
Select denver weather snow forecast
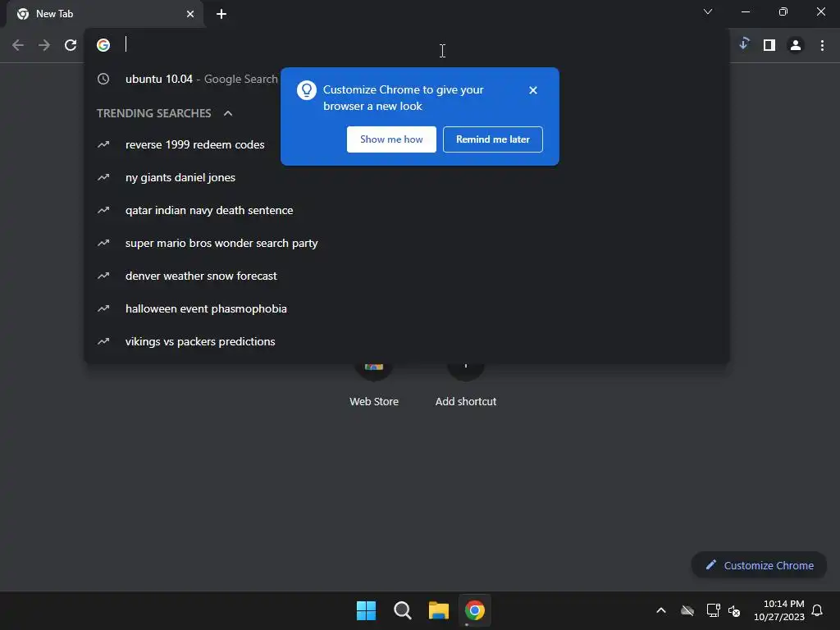[x=407, y=276]
